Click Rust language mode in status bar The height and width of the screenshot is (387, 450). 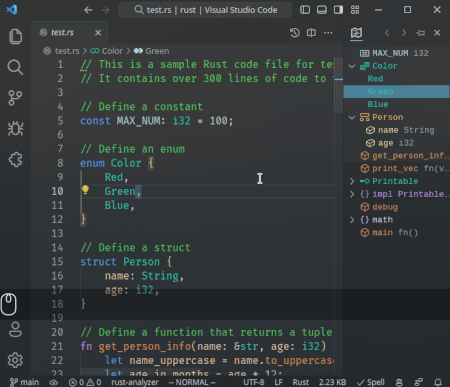[301, 382]
